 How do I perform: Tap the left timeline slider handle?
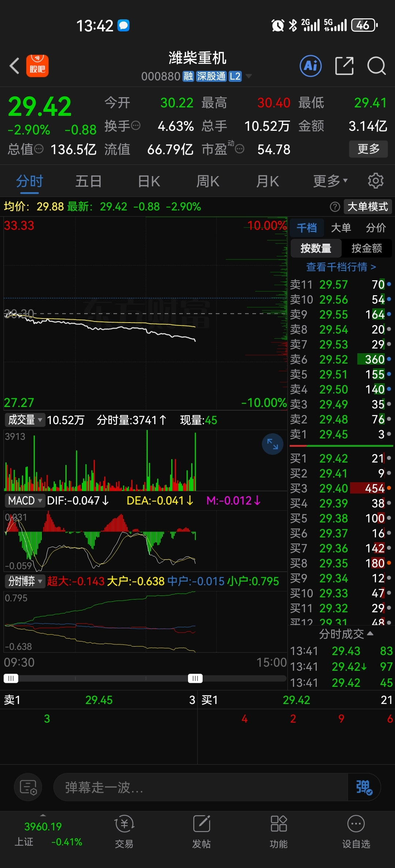(x=11, y=678)
